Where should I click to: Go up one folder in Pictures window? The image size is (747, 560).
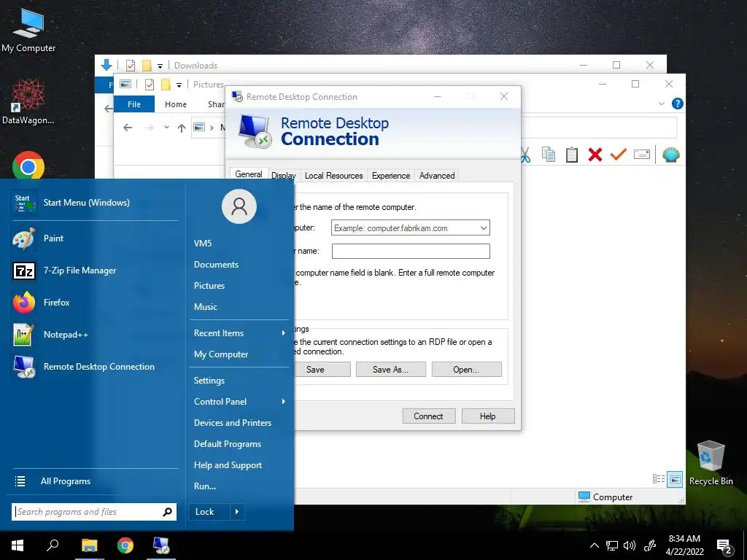(x=182, y=128)
